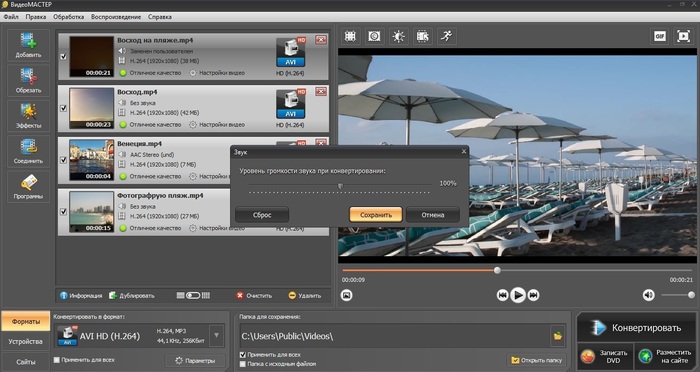The width and height of the screenshot is (700, 372).
Task: Open Настройки видео for Фотографирую пляж.mp4
Action: pos(217,228)
